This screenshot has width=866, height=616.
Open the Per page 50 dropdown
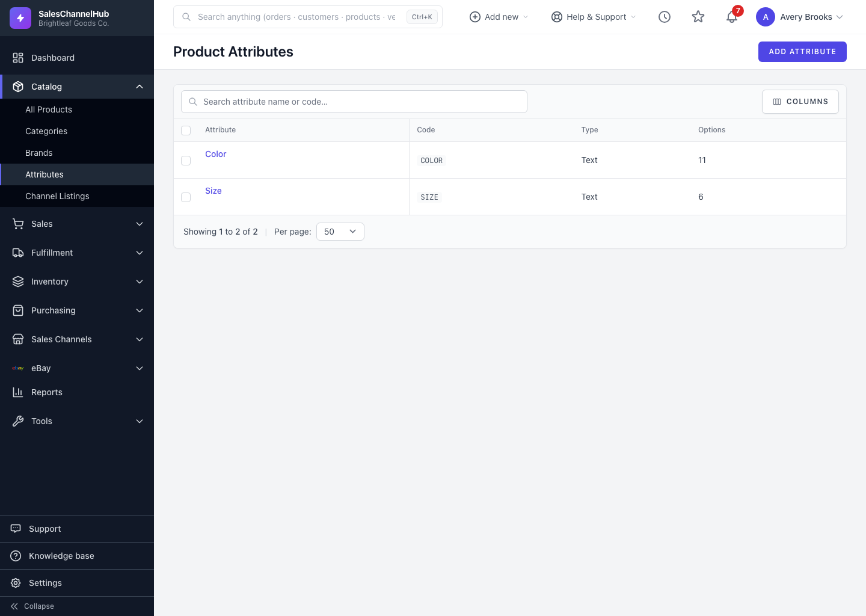coord(340,232)
